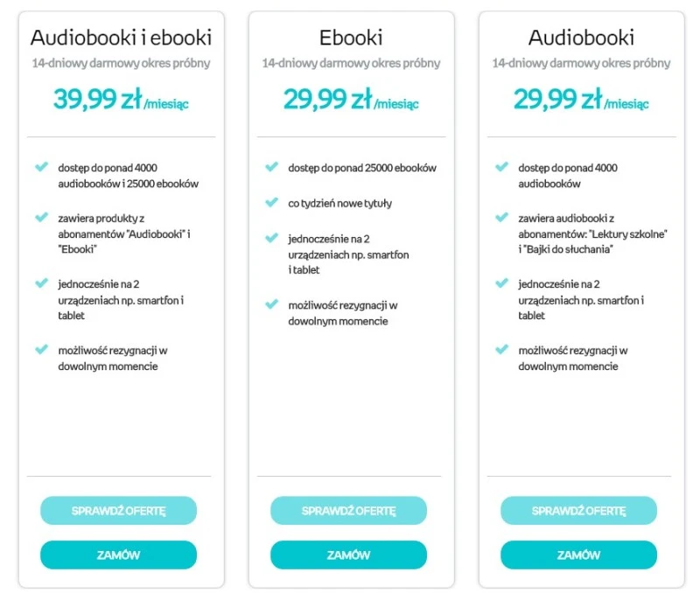Click checkmark beside "zawiera produkty z abonamentów"
Viewport: 700px width, 593px height.
(x=41, y=216)
